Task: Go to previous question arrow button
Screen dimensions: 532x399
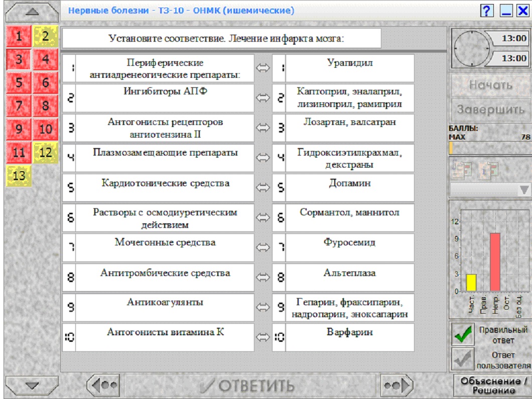Action: [x=103, y=385]
